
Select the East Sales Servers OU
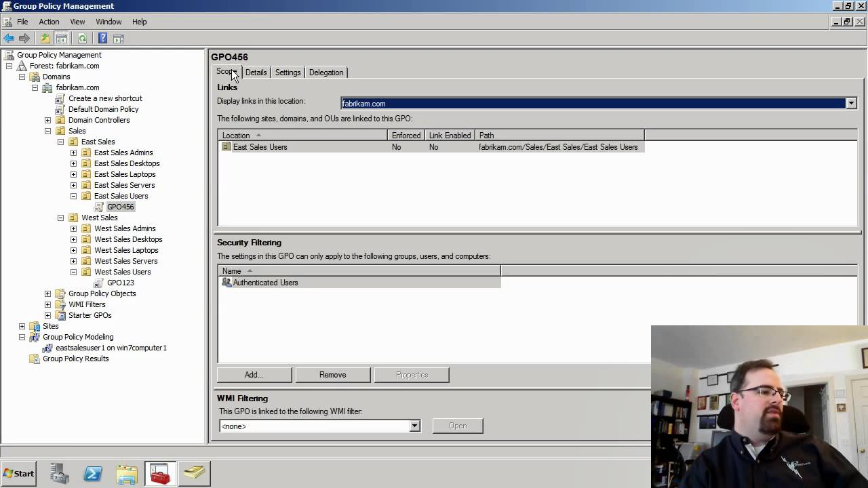pos(124,185)
